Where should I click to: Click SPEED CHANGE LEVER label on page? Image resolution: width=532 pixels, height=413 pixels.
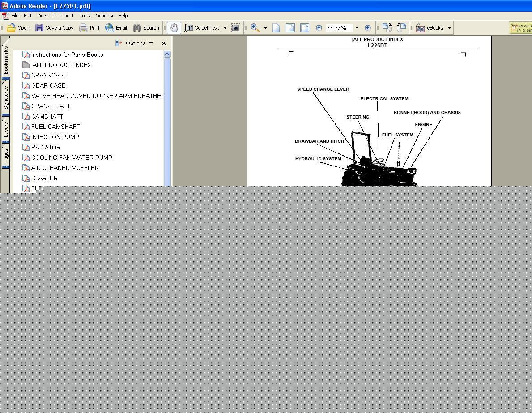click(323, 89)
